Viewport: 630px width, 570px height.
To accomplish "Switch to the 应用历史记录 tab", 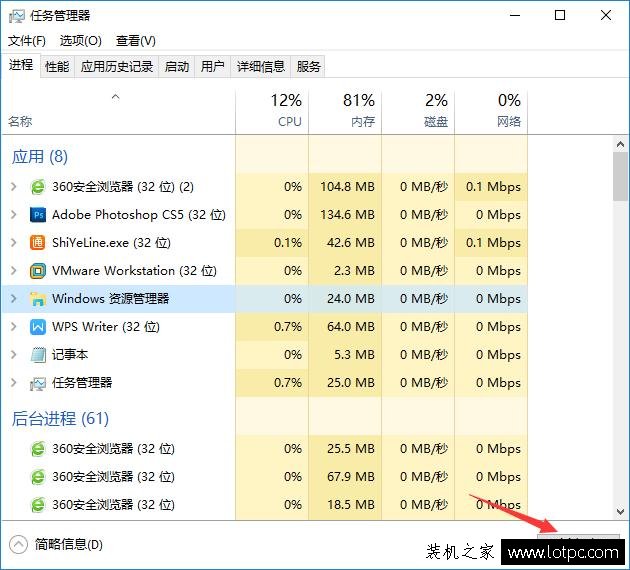I will pyautogui.click(x=117, y=66).
